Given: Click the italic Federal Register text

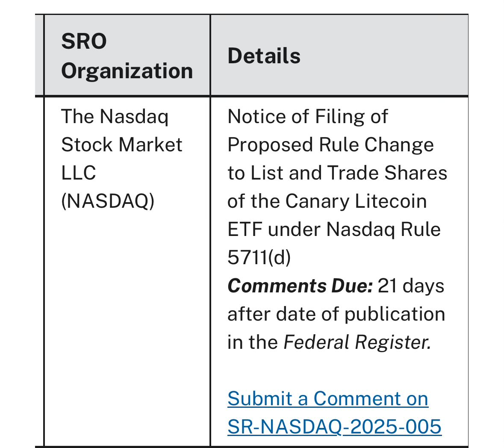Looking at the screenshot, I should click(x=357, y=342).
